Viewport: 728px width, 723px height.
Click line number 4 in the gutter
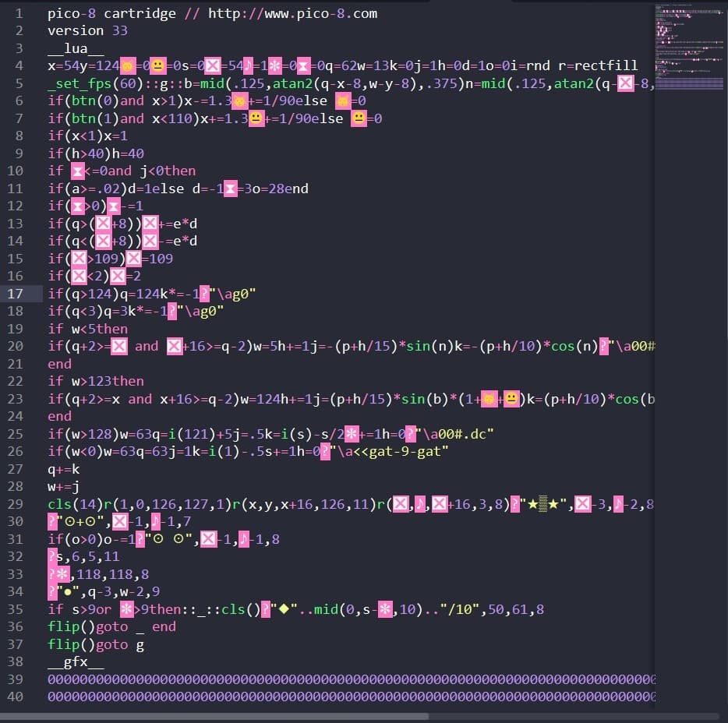pos(19,66)
